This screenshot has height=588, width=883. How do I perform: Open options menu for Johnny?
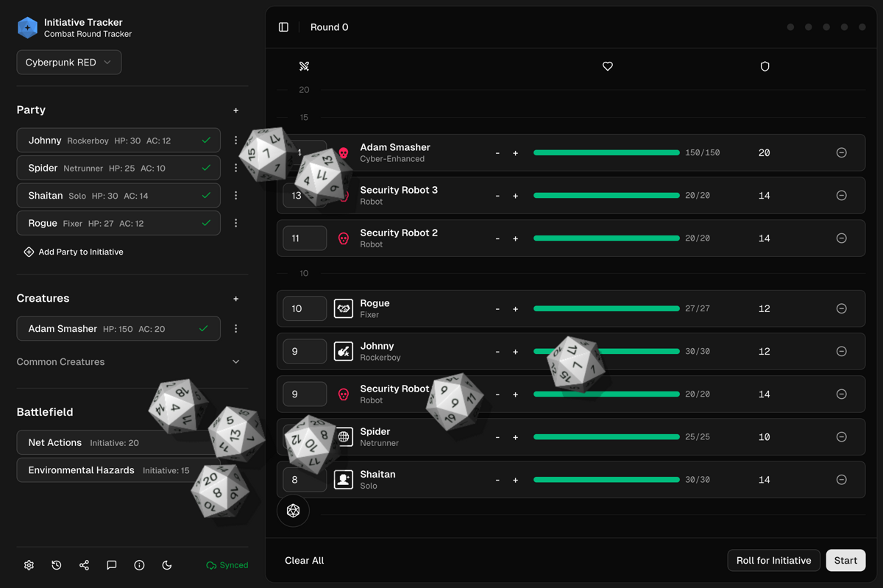pyautogui.click(x=236, y=140)
